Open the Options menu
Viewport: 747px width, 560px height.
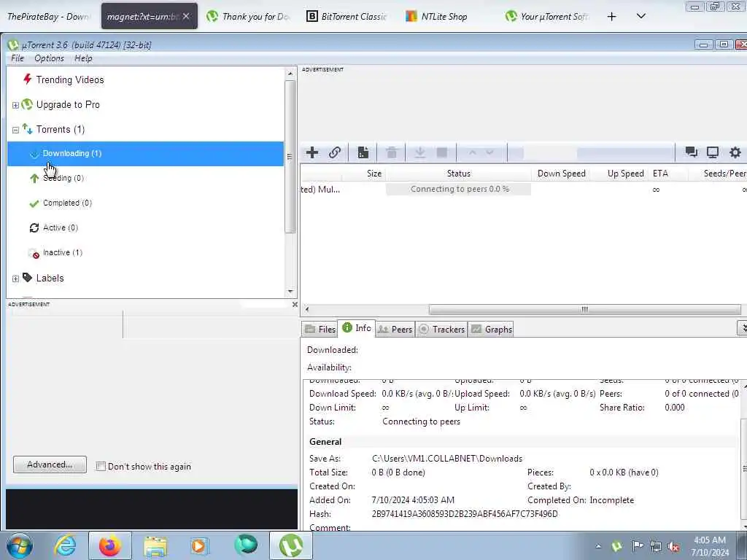point(49,58)
